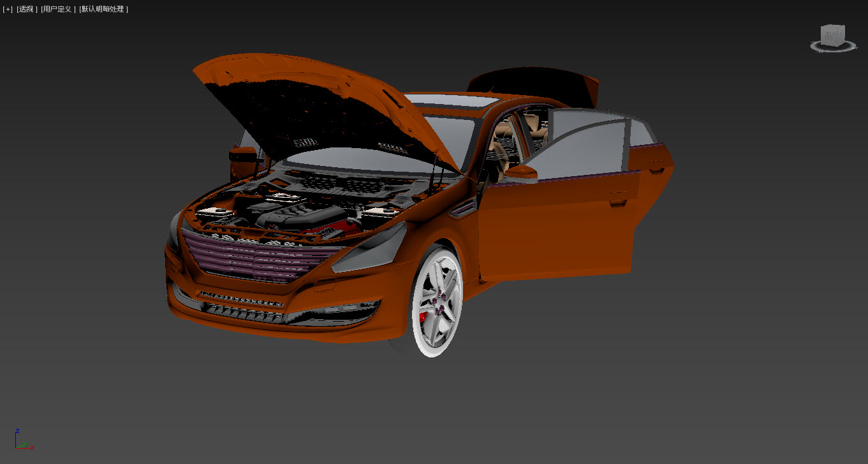Open the [+] viewport general menu

point(8,9)
